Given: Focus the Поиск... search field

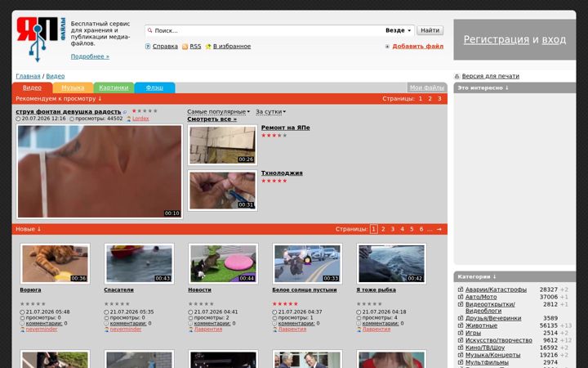Looking at the screenshot, I should point(266,30).
